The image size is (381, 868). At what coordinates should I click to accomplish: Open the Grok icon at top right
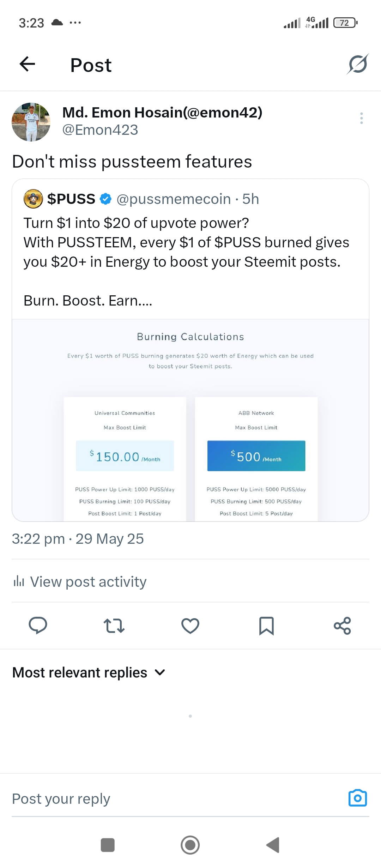358,64
